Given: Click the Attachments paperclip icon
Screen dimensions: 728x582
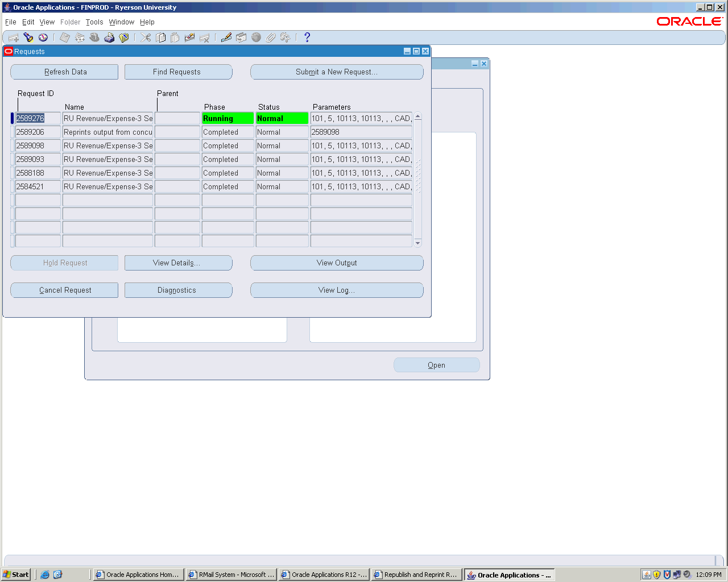Looking at the screenshot, I should coord(271,38).
